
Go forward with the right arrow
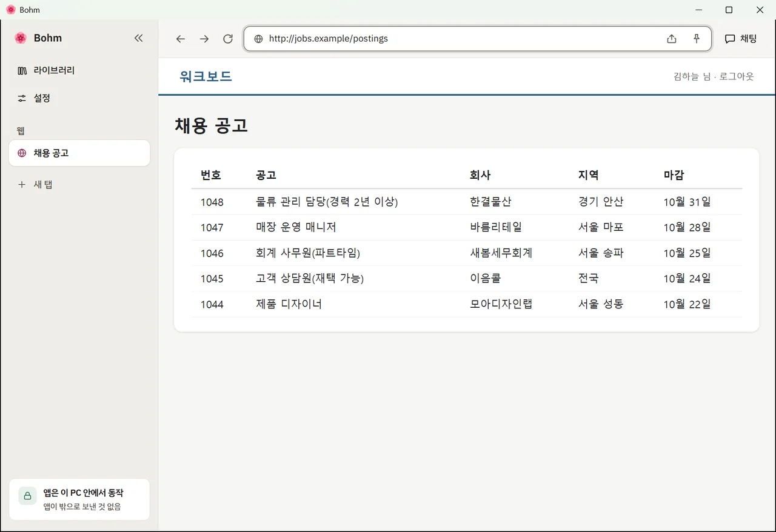coord(204,39)
